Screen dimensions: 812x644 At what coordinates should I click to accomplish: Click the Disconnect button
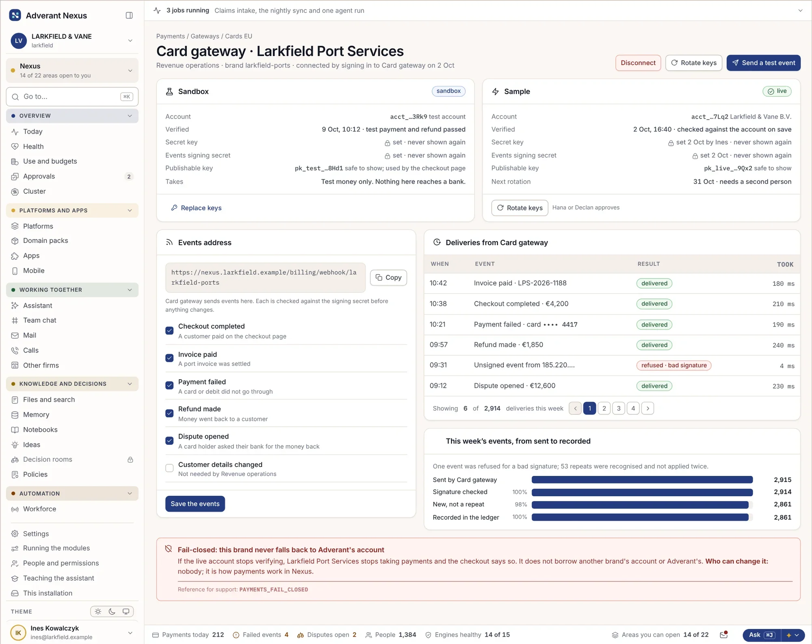coord(638,63)
